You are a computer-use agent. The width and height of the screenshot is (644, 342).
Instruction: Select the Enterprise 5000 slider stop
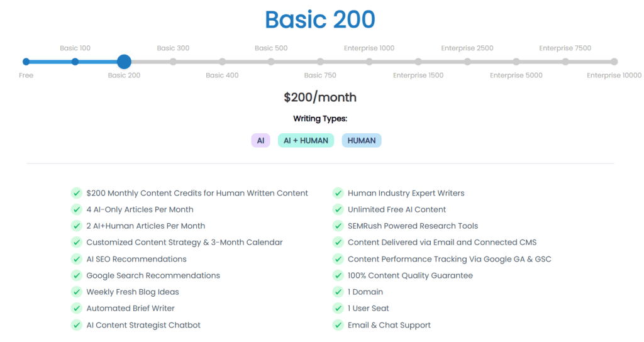click(x=516, y=62)
